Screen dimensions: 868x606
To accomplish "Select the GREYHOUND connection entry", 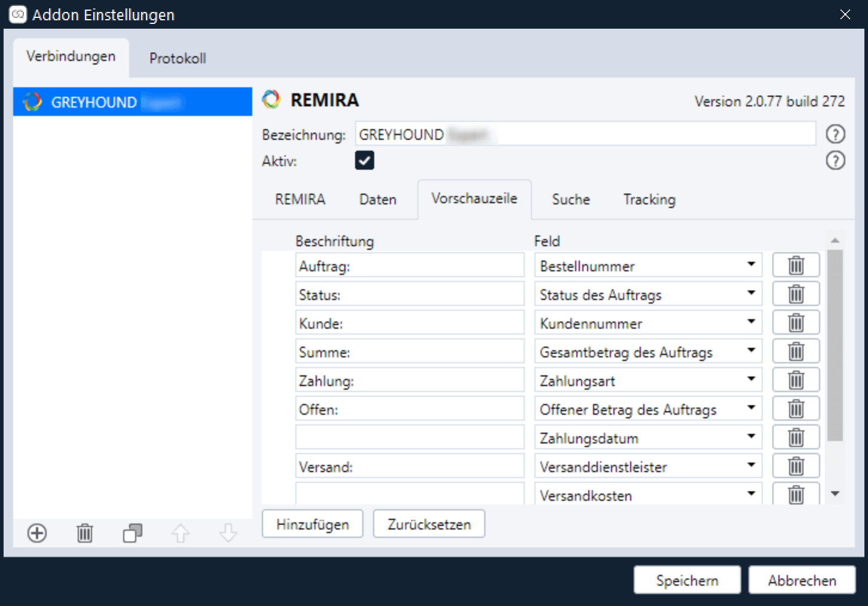I will [133, 102].
